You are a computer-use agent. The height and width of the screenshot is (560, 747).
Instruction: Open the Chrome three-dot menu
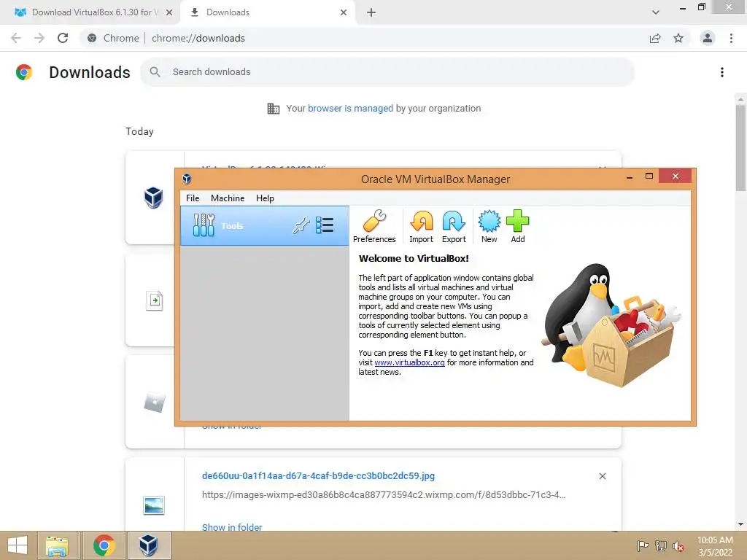731,38
